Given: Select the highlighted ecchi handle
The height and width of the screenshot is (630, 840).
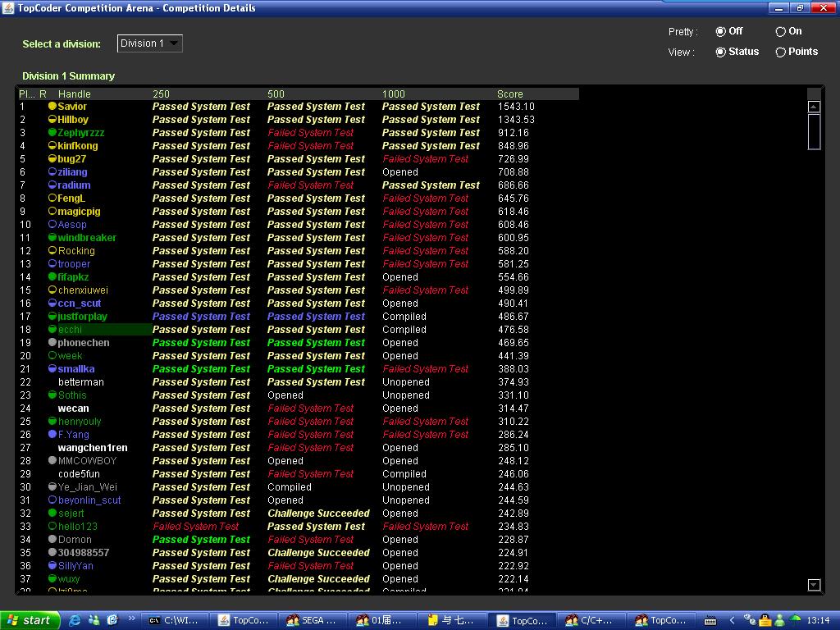Looking at the screenshot, I should (x=71, y=330).
